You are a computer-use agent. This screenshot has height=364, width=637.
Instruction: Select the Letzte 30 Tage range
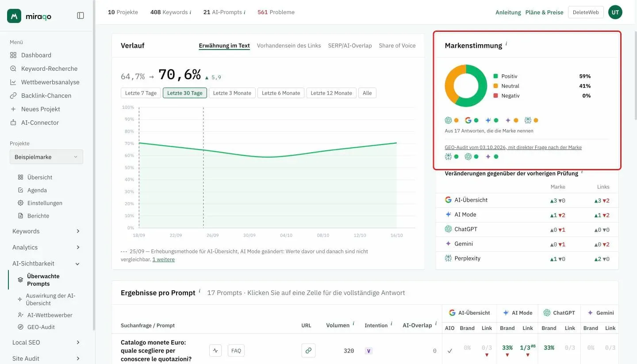pyautogui.click(x=185, y=93)
